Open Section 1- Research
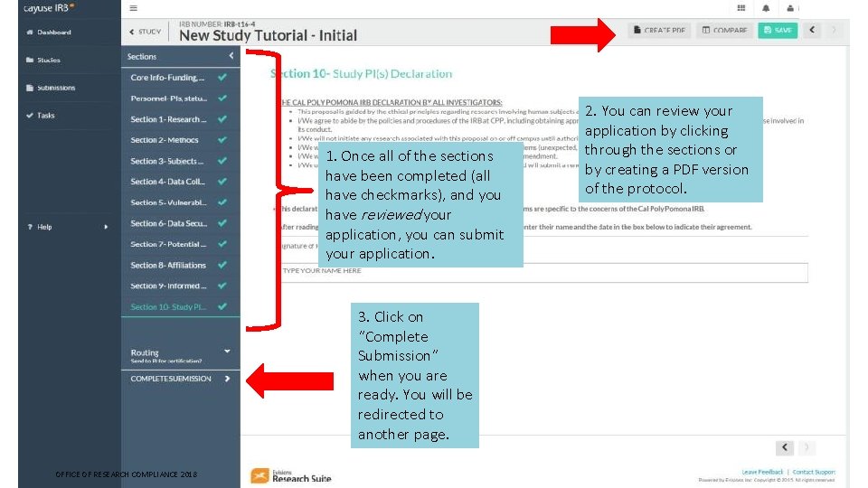This screenshot has height=488, width=868. (x=181, y=119)
